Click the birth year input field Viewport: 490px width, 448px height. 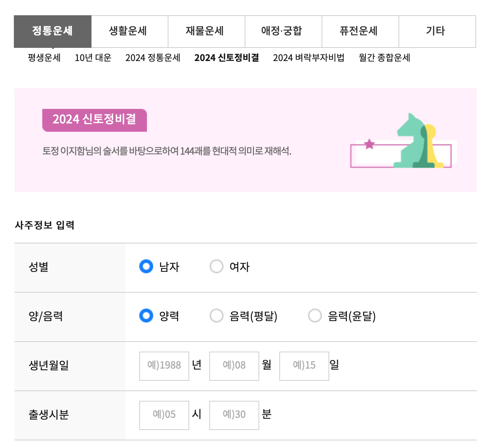(x=164, y=365)
